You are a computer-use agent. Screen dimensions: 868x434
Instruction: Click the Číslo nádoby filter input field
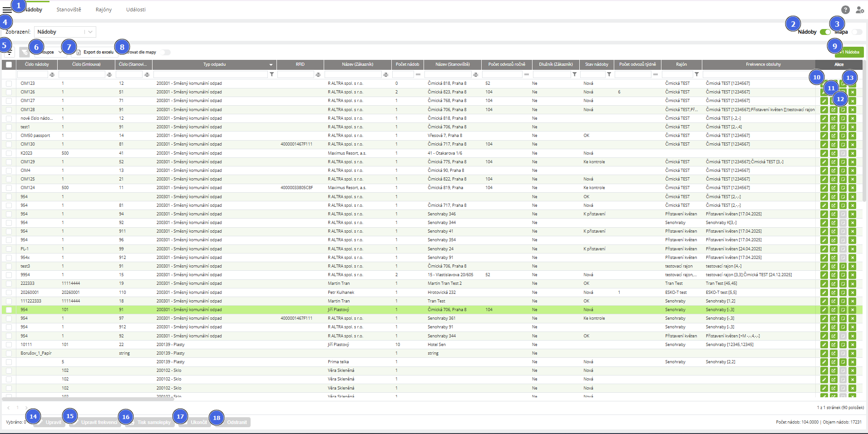[32, 74]
